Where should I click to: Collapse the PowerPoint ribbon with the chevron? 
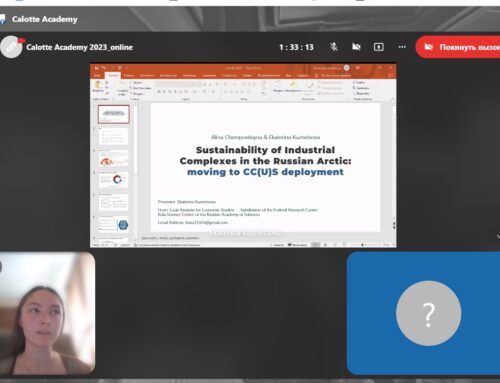tap(392, 99)
